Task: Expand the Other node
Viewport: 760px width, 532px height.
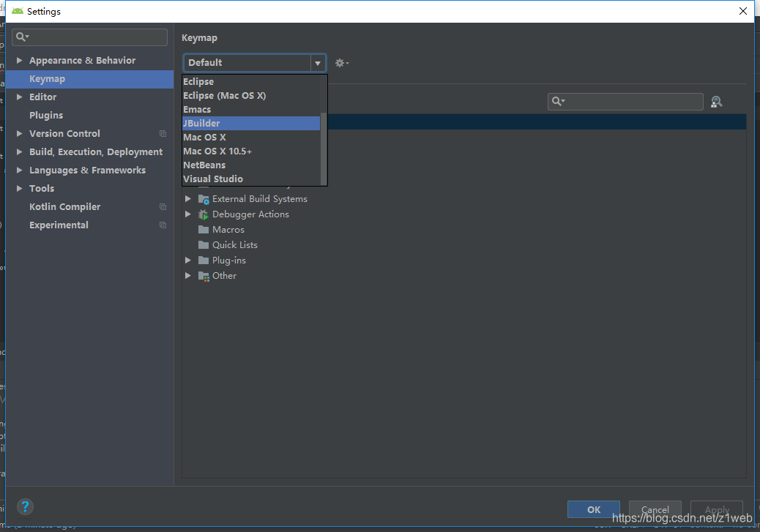Action: click(x=188, y=276)
